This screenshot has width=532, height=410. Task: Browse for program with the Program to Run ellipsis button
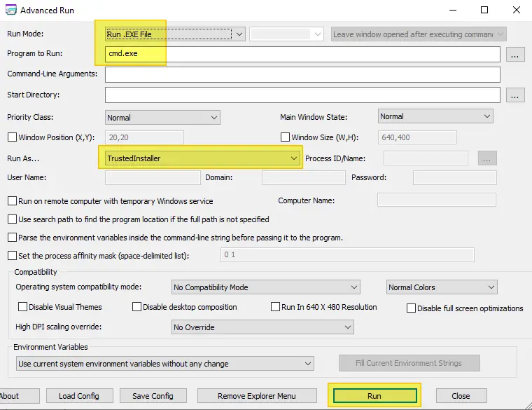(515, 55)
